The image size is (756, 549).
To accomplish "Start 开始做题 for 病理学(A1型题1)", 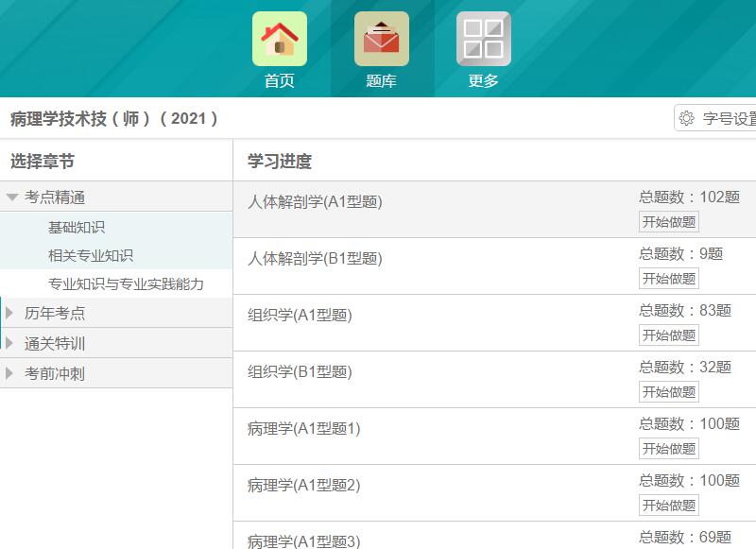I will (x=669, y=449).
